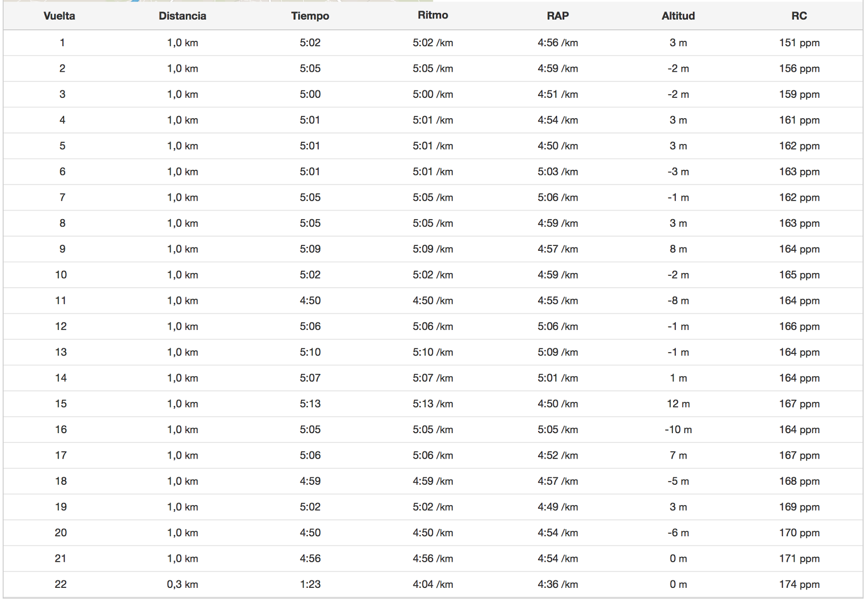
Task: Select the Tiempo column header
Action: tap(310, 16)
